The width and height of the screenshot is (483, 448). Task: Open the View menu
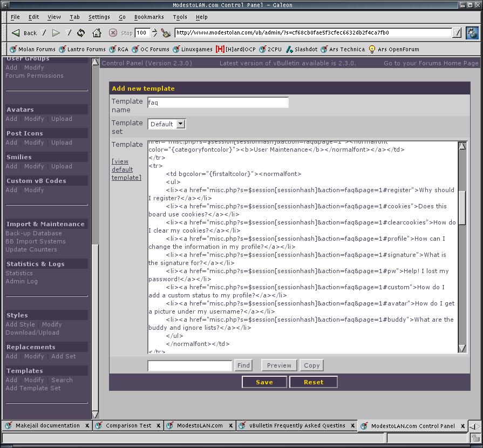coord(54,17)
